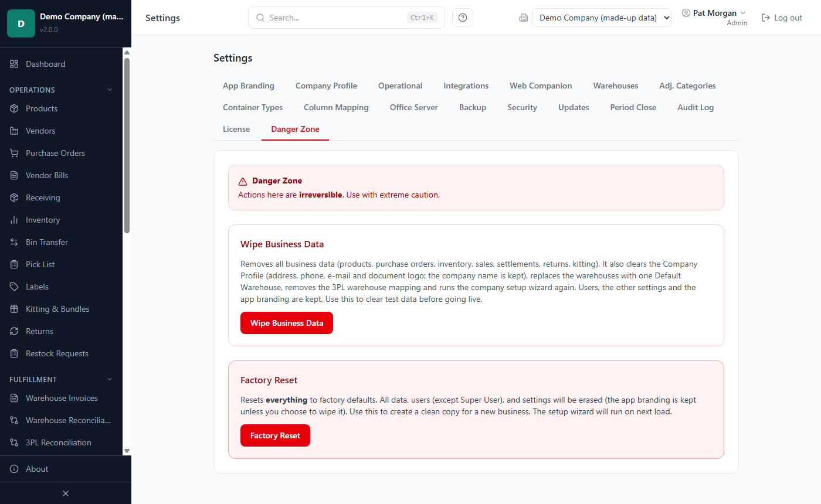Click the sidebar scroll down arrow
This screenshot has width=821, height=504.
[127, 451]
